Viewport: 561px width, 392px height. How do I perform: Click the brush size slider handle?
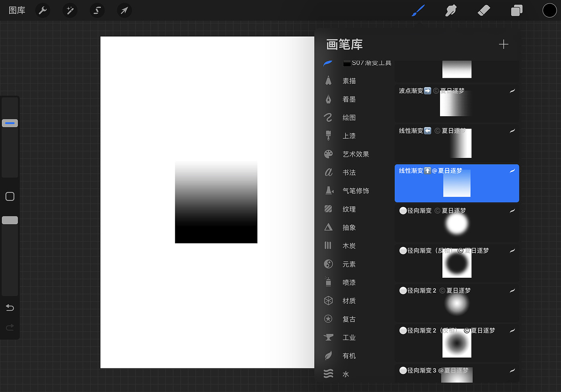(10, 123)
